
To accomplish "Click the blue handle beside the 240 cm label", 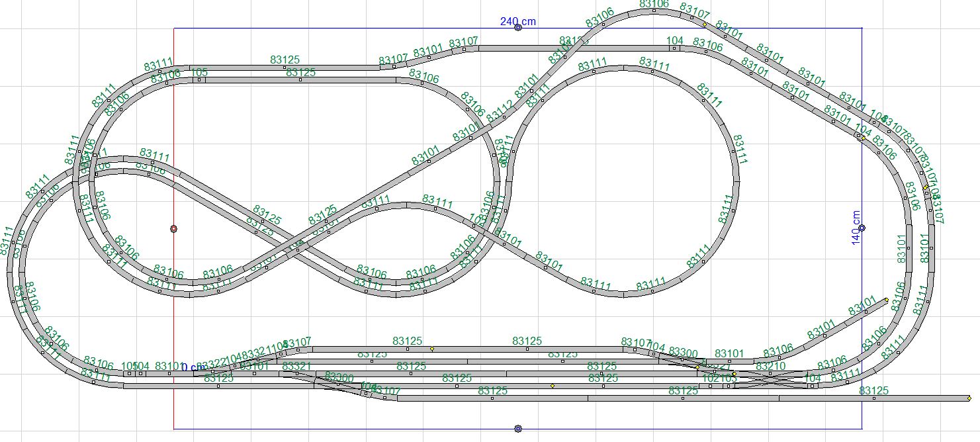I will click(x=518, y=28).
